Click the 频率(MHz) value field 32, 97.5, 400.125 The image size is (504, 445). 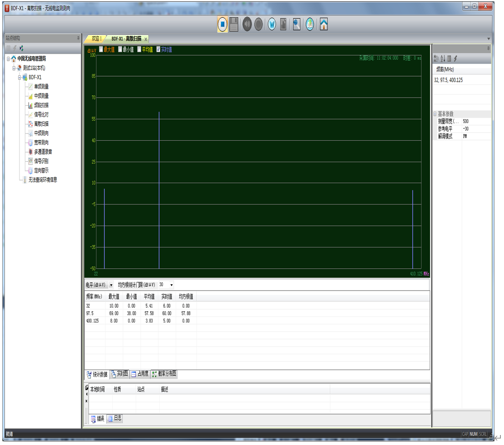(x=461, y=80)
